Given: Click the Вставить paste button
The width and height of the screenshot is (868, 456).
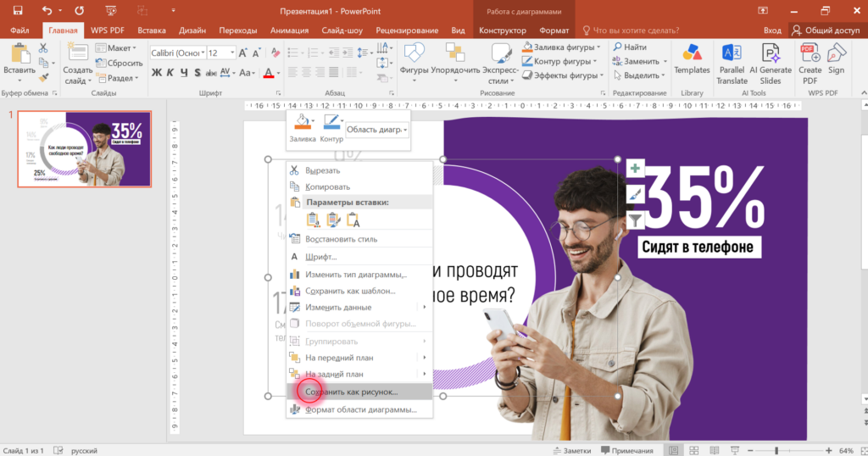Looking at the screenshot, I should pyautogui.click(x=19, y=61).
